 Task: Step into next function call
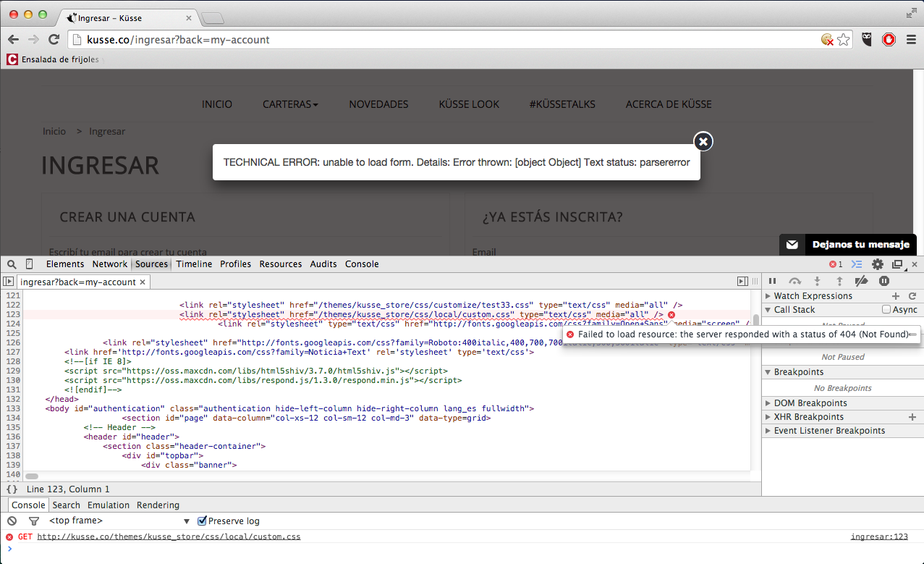817,281
